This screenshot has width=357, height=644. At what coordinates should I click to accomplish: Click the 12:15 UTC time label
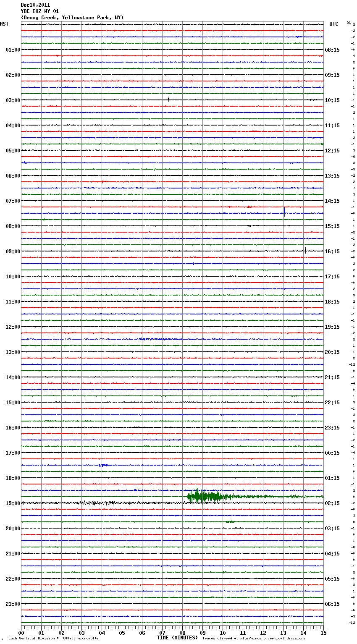click(x=332, y=151)
